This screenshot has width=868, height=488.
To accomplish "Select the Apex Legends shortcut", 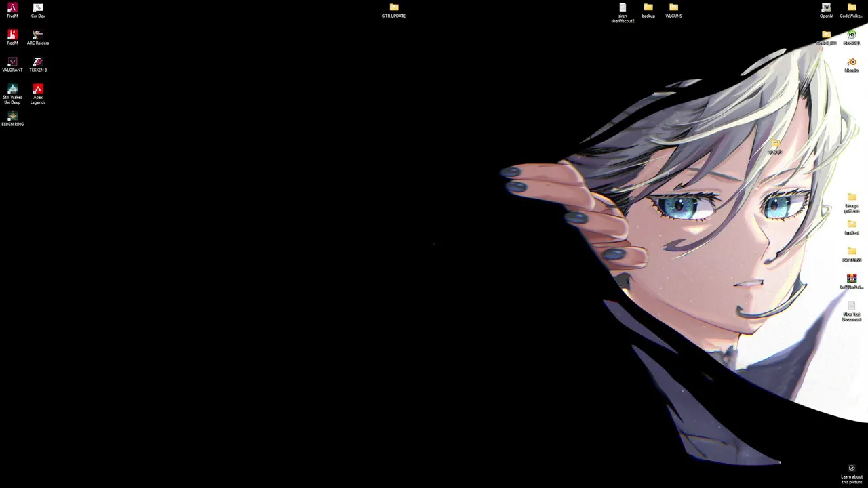I will coord(38,94).
